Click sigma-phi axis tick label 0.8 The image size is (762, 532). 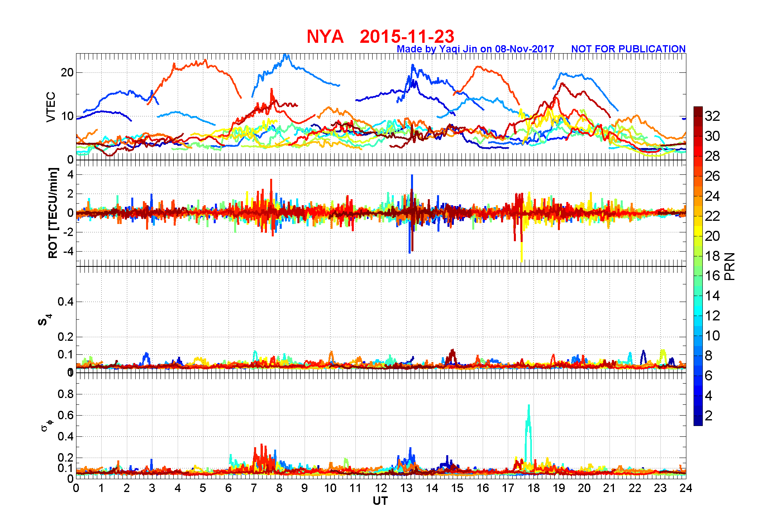point(66,394)
